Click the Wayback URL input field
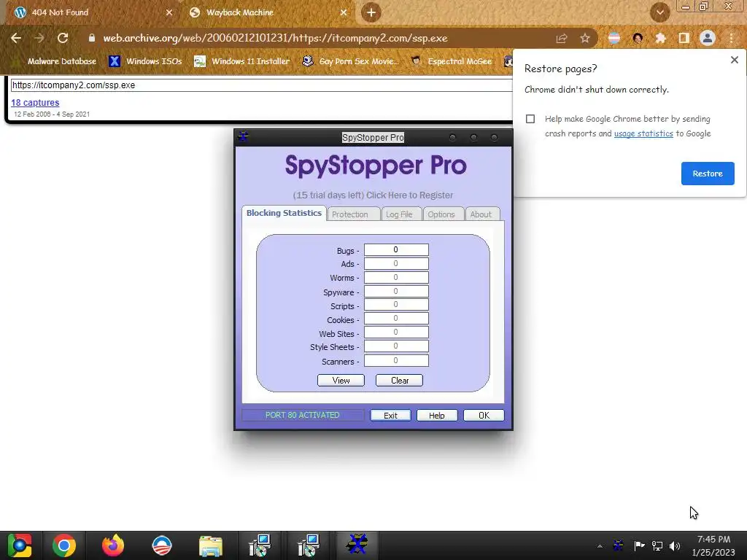747x560 pixels. click(x=261, y=85)
